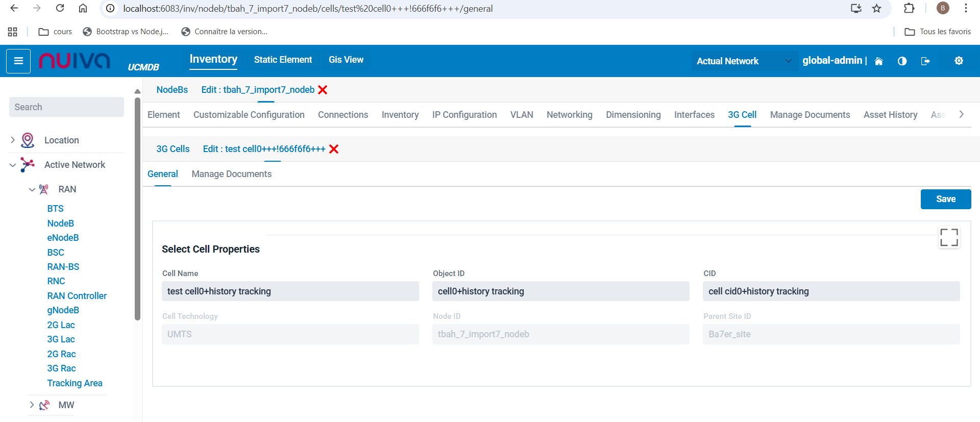The height and width of the screenshot is (422, 980).
Task: Open the Actual Network dropdown
Action: pos(744,61)
